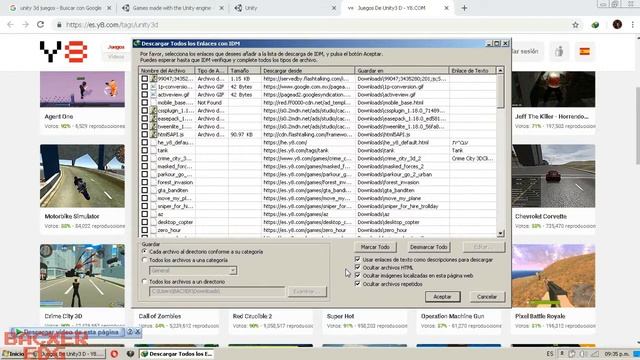This screenshot has height=360, width=640.
Task: Open the 'Red Crucible 2' game link
Action: coord(252,316)
